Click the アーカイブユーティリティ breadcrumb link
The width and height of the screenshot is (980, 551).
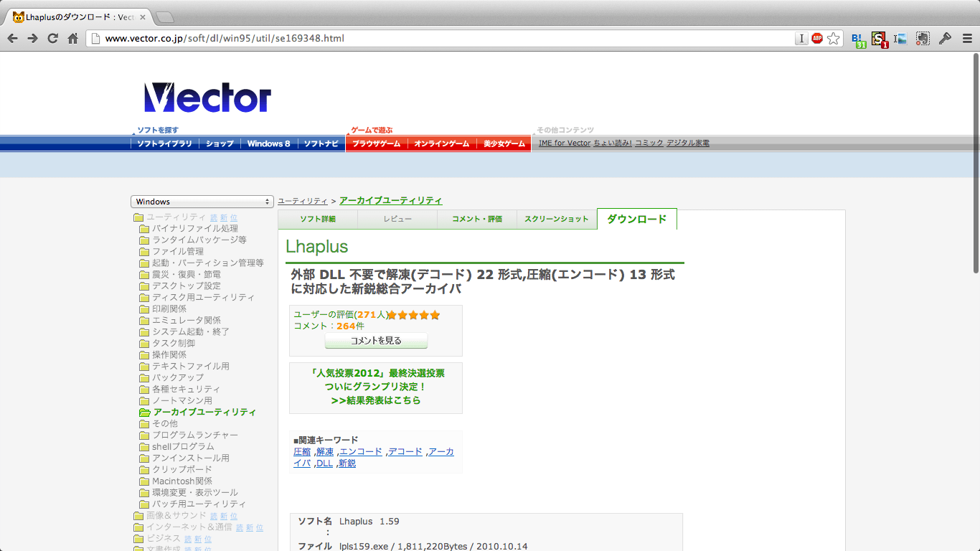[391, 201]
